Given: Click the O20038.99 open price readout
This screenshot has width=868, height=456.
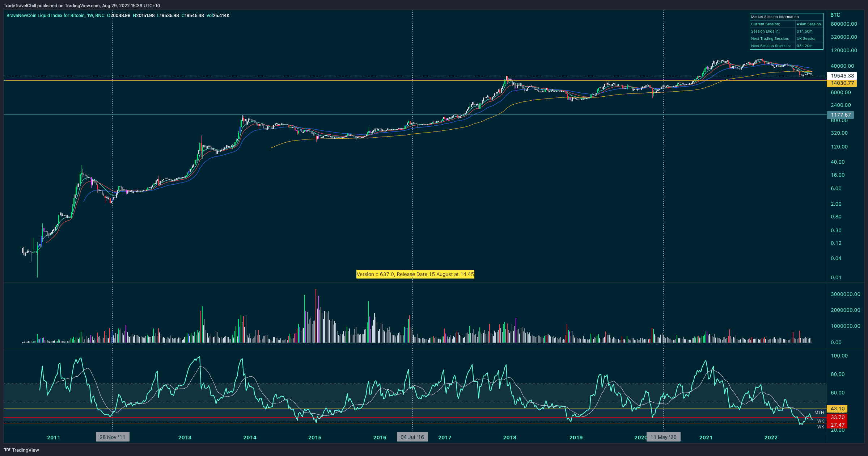Looking at the screenshot, I should 119,16.
